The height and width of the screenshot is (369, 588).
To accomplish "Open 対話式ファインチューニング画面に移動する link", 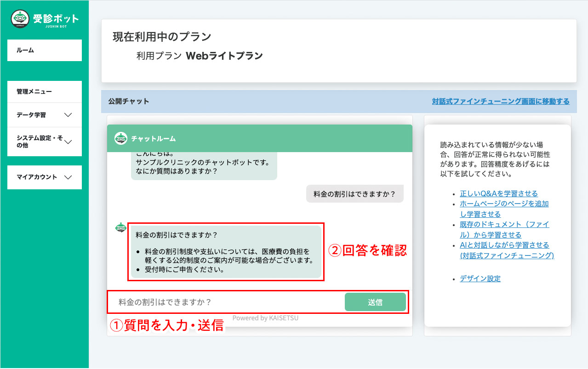I will (500, 102).
